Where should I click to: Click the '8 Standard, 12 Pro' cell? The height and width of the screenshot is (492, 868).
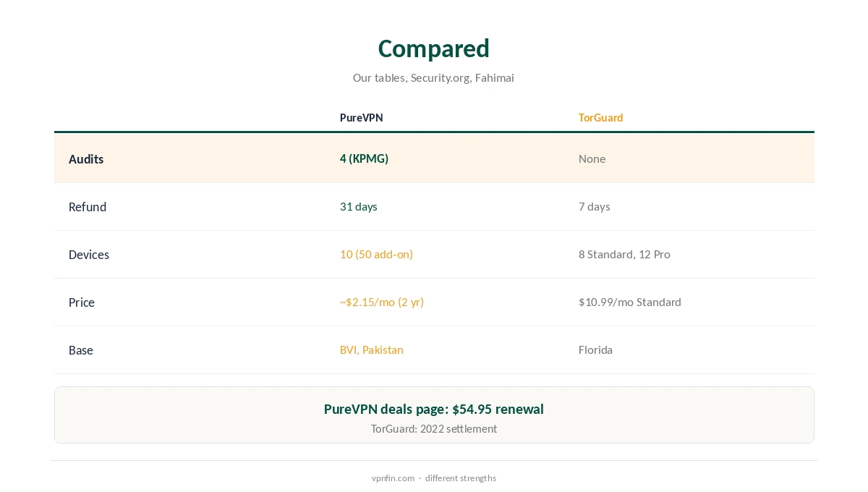(624, 254)
